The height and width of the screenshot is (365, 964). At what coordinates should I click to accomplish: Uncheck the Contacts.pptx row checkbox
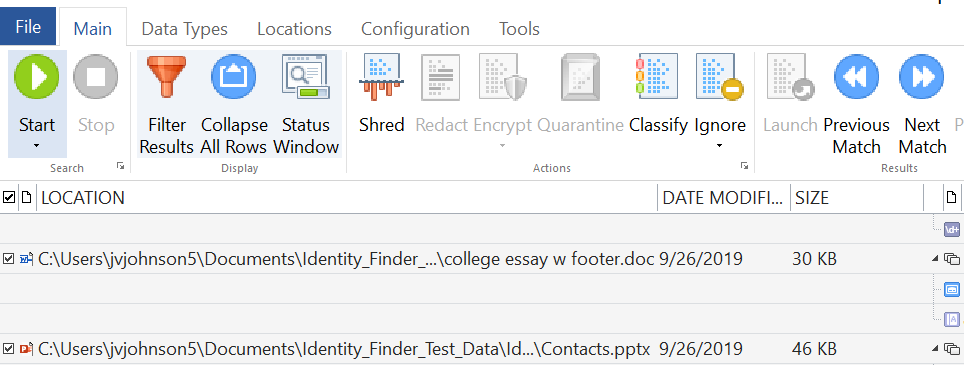click(9, 349)
